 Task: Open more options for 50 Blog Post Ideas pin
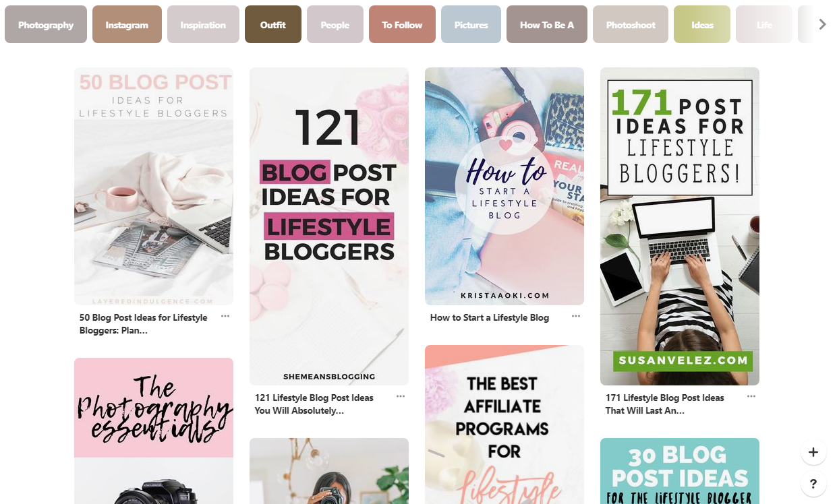point(225,316)
